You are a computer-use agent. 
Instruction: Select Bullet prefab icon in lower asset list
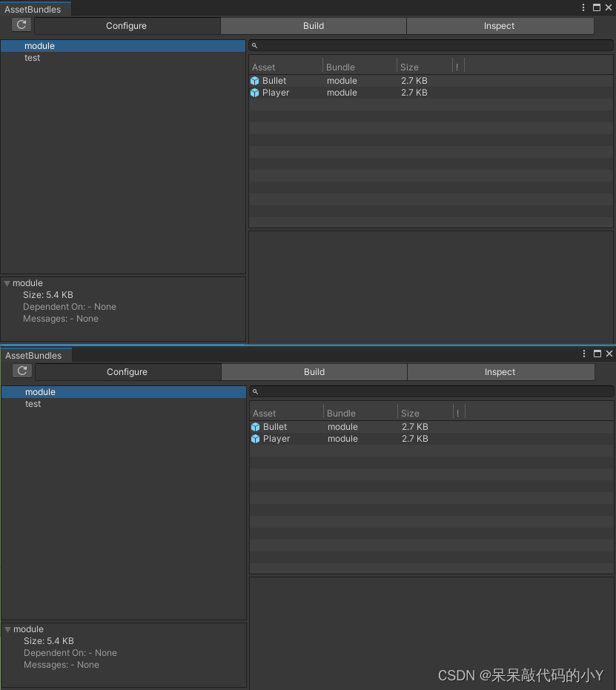[x=256, y=427]
